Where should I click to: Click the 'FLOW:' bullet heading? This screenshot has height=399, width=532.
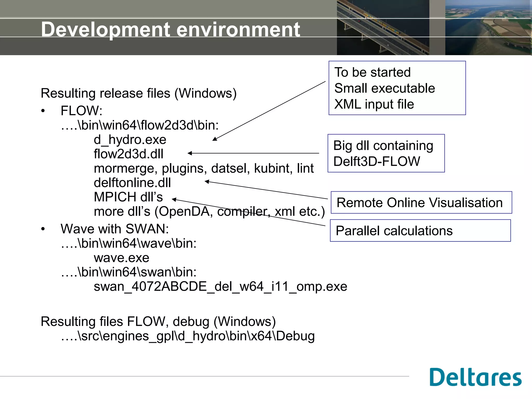click(82, 111)
